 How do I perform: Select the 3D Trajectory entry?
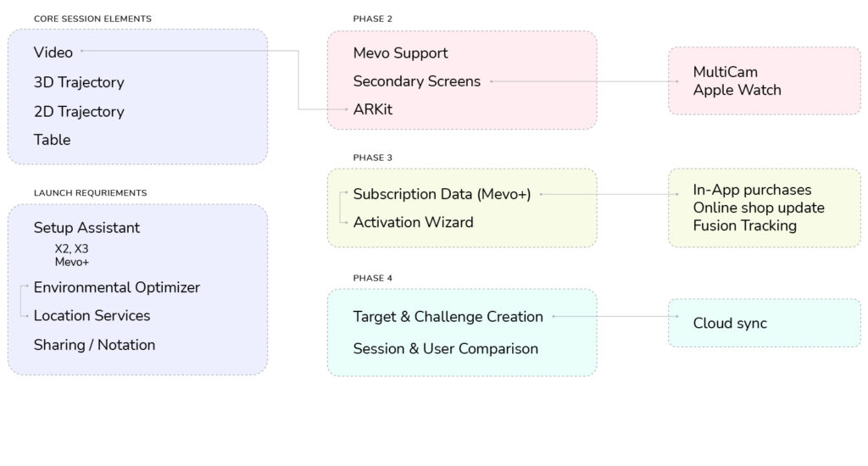click(x=79, y=82)
